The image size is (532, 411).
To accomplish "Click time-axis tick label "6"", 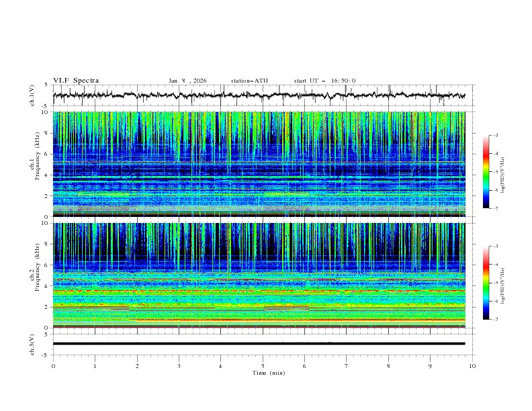I will [x=304, y=366].
